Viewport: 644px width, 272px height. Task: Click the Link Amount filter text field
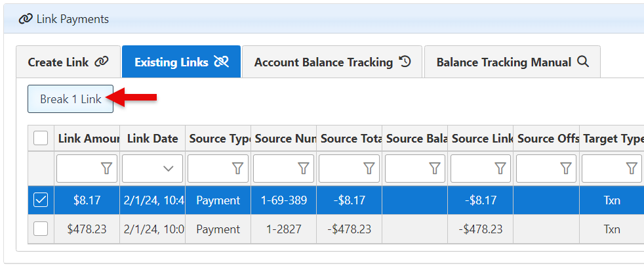[x=77, y=169]
